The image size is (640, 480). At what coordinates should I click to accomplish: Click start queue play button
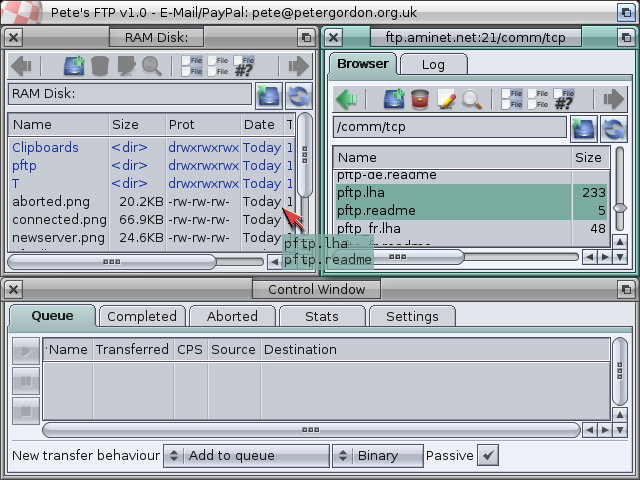[26, 351]
